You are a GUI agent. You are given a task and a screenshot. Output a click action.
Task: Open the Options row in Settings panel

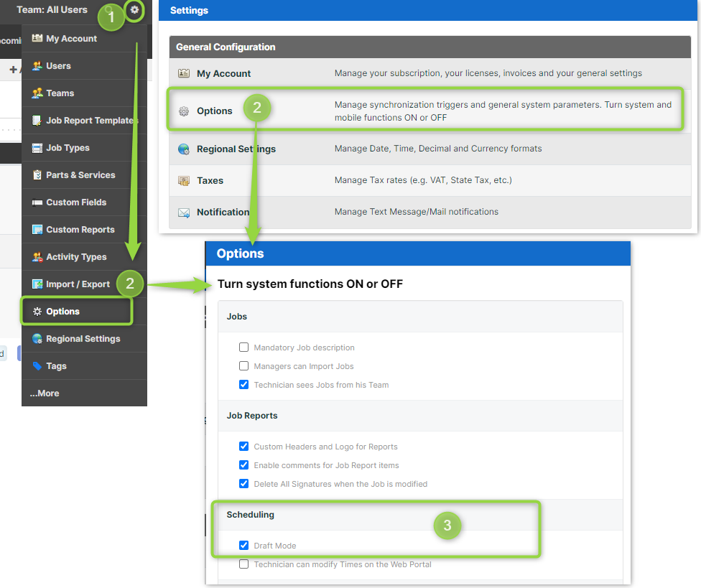coord(214,111)
